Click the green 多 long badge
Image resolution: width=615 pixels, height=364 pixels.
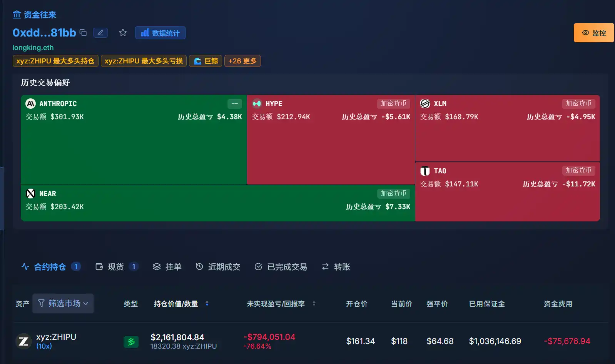pyautogui.click(x=131, y=342)
